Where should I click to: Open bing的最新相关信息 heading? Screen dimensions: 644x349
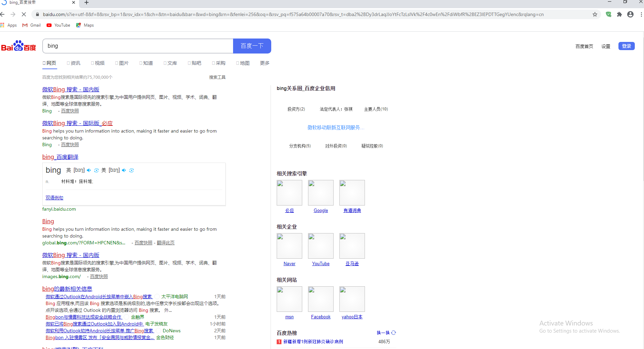[x=67, y=289]
